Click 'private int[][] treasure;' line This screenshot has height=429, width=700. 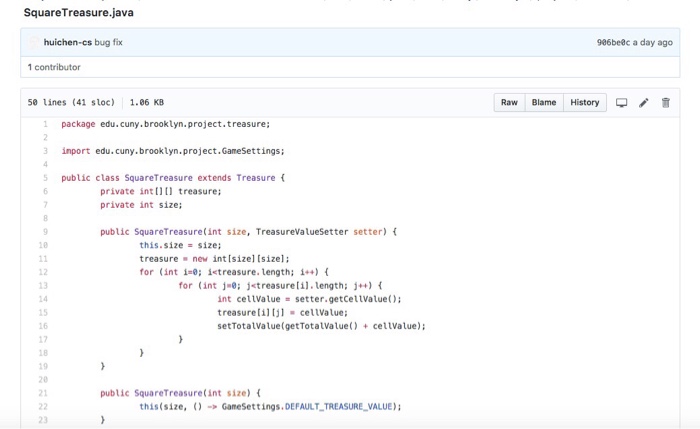coord(161,191)
